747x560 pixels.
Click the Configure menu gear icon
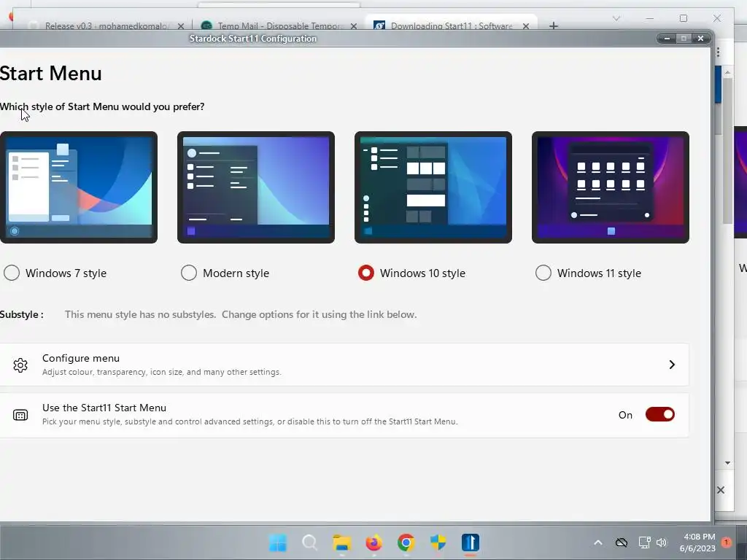click(20, 365)
